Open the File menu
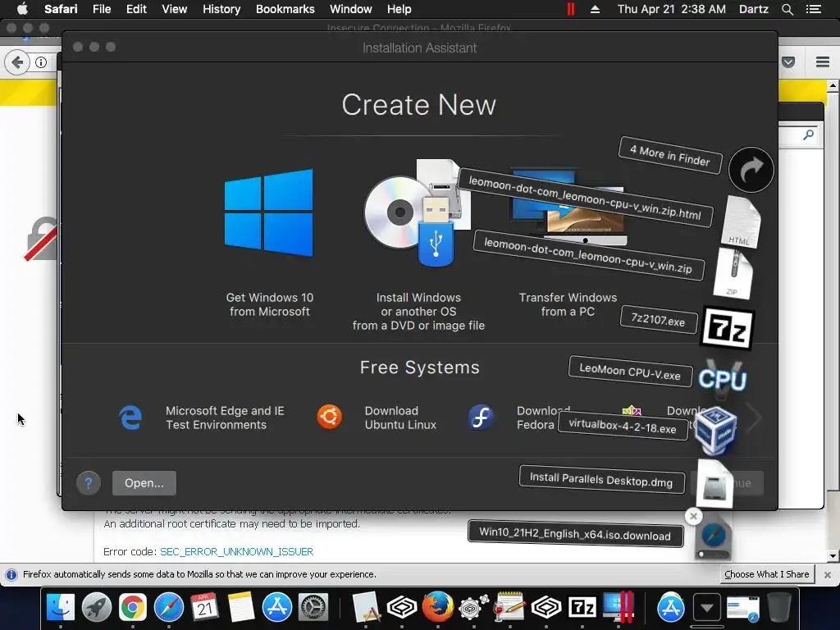This screenshot has width=840, height=630. (x=101, y=9)
